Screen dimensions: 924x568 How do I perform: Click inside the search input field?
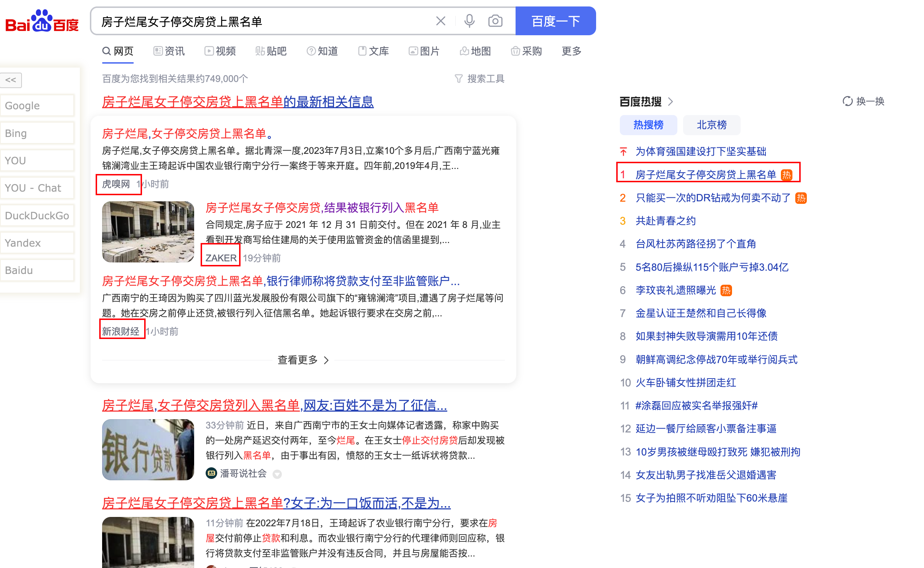(263, 21)
